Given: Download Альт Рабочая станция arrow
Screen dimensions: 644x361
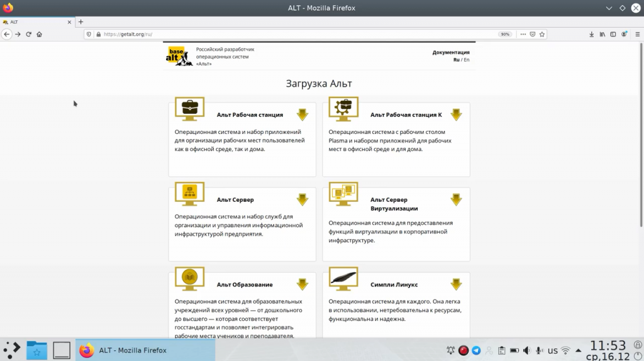Looking at the screenshot, I should coord(303,114).
